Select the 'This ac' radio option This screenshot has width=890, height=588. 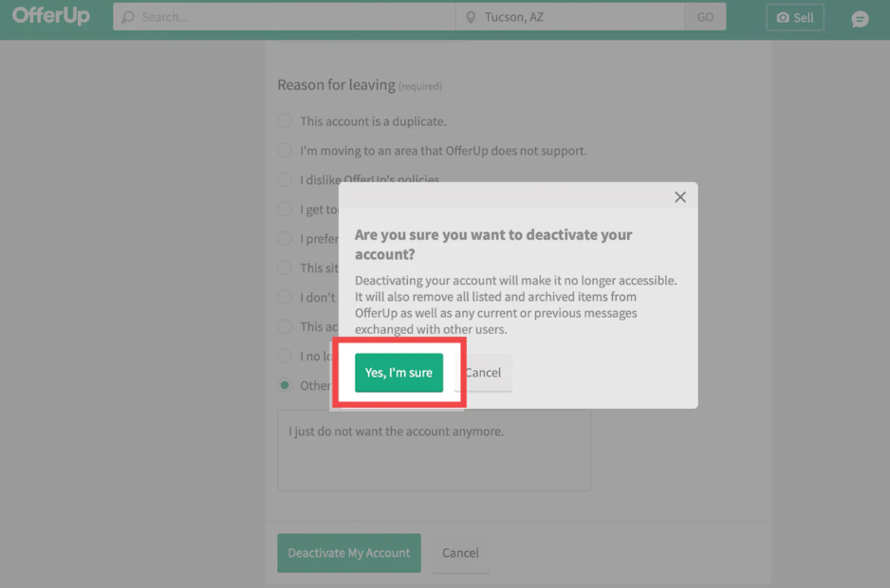click(x=285, y=326)
